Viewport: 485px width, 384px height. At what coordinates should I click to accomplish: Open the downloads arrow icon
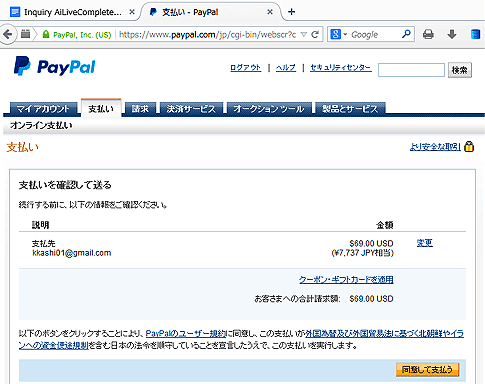click(452, 34)
